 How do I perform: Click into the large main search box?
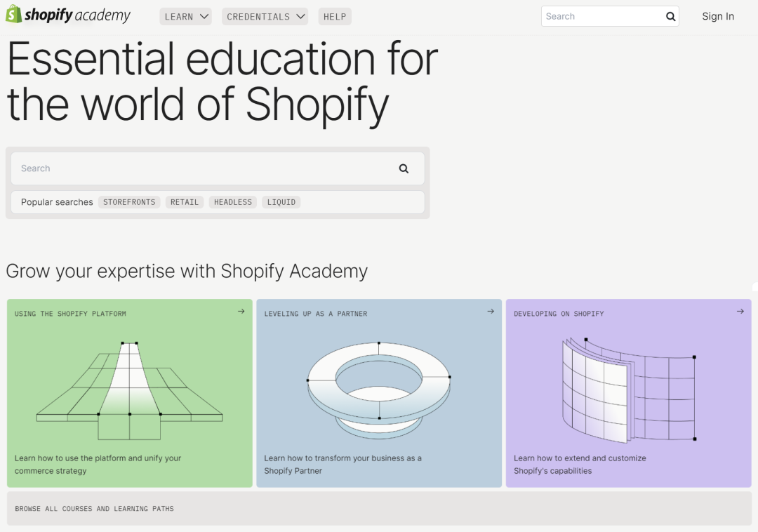click(204, 168)
